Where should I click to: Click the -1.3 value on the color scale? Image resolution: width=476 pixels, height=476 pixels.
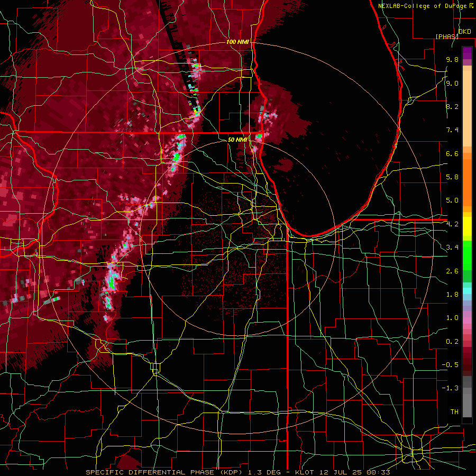pos(450,389)
